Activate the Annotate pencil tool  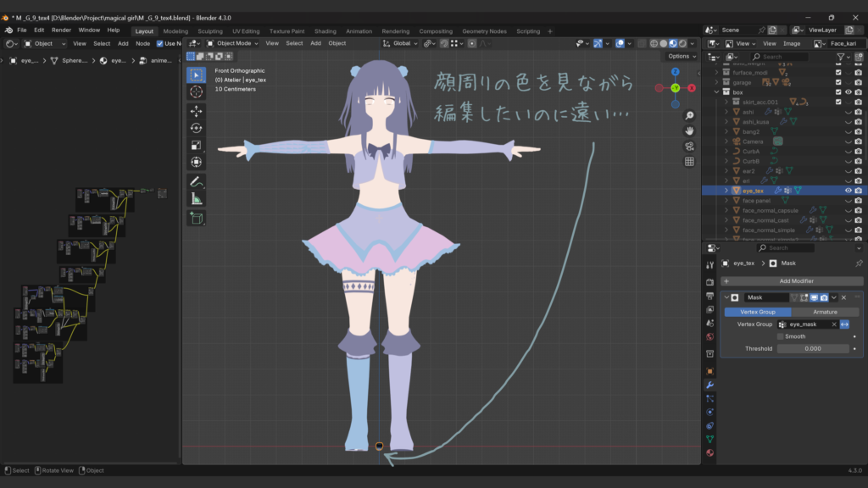[x=196, y=181]
